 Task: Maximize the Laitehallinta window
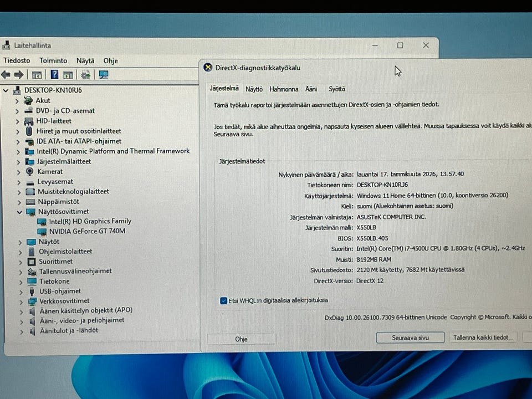coord(400,45)
